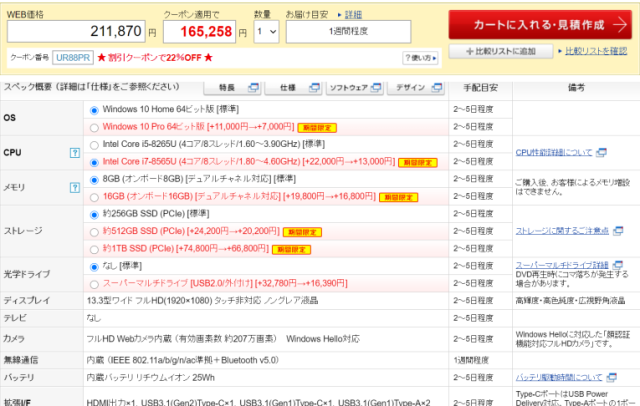Click 期間限定 badge on Core i7-8565U row
640x406 pixels.
pos(418,162)
